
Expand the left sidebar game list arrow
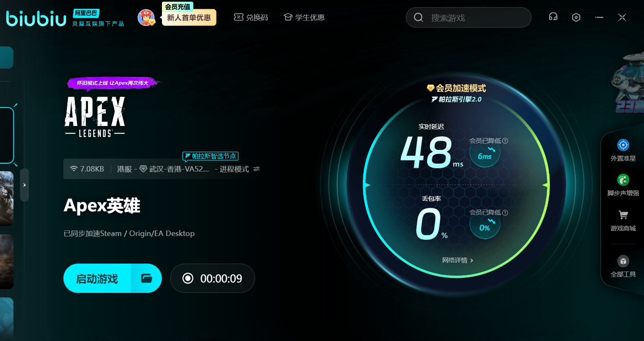(25, 185)
